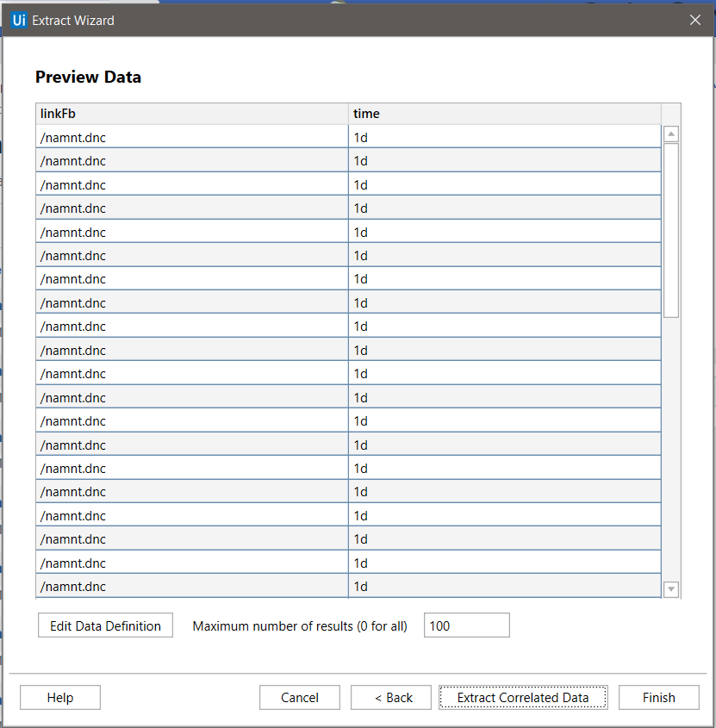The height and width of the screenshot is (728, 716).
Task: Open the Help button
Action: point(60,697)
